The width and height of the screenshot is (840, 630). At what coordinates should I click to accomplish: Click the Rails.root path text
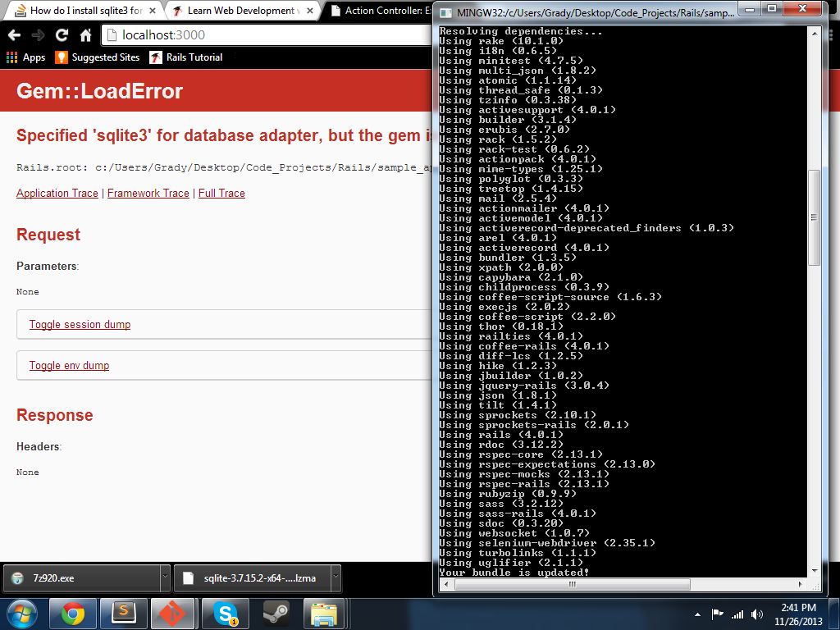coord(224,167)
